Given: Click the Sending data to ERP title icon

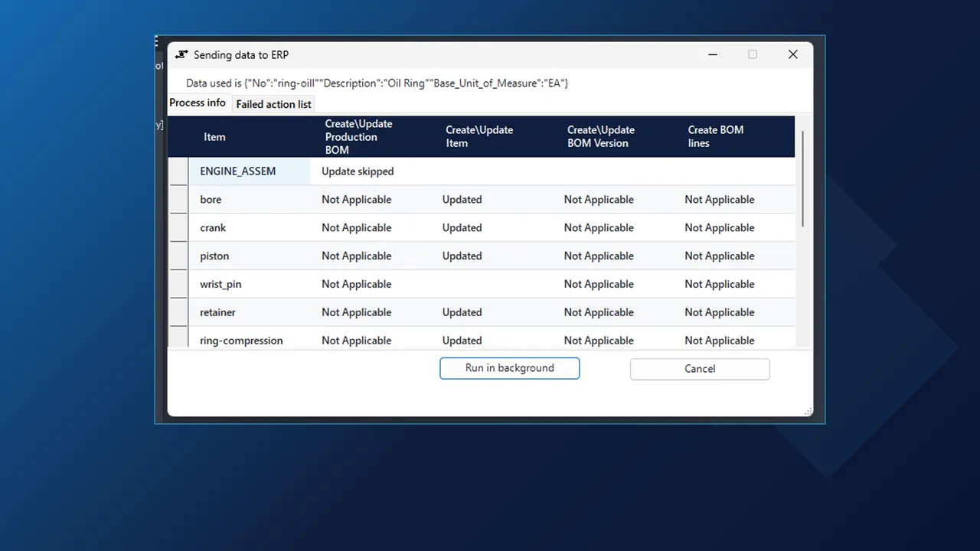Looking at the screenshot, I should [181, 54].
